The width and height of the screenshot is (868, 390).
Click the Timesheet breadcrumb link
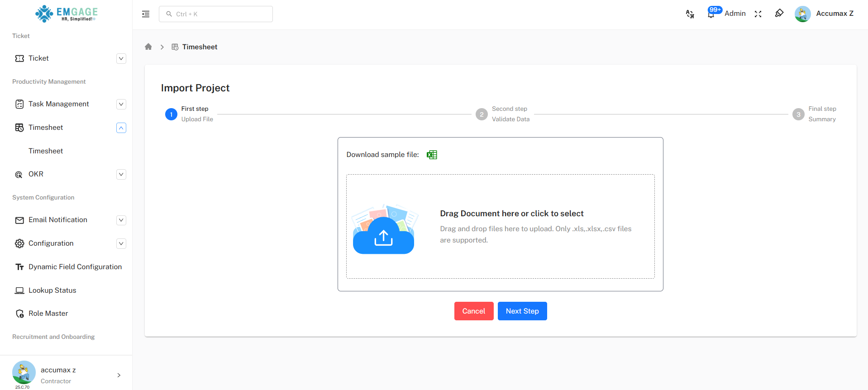(x=200, y=47)
